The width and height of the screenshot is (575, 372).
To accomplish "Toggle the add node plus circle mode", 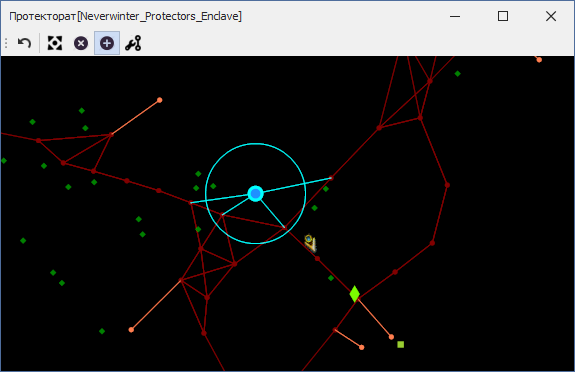I will click(107, 43).
